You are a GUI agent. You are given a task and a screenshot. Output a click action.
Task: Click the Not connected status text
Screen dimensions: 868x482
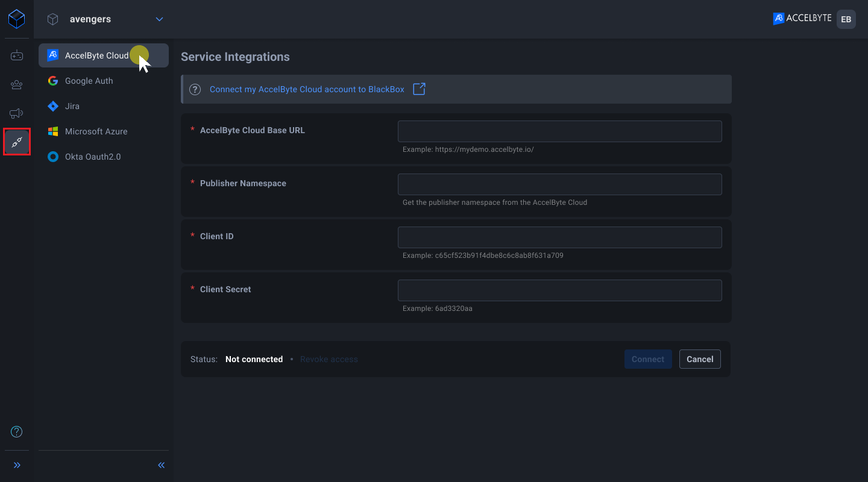(x=254, y=359)
